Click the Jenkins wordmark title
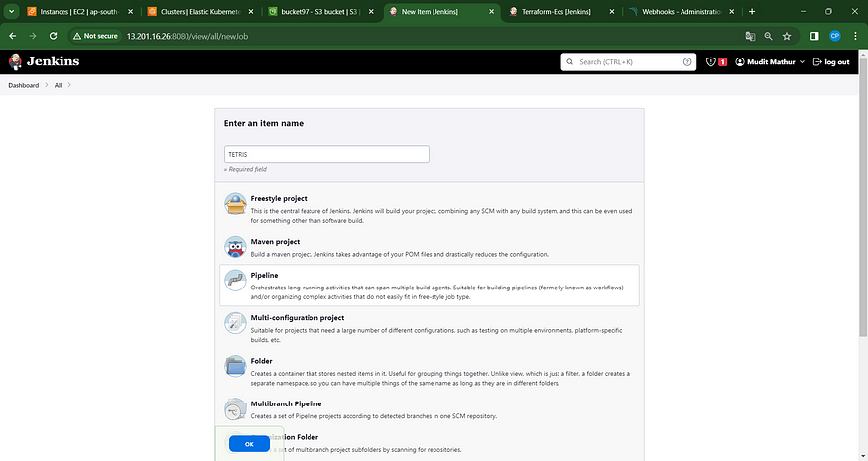The width and height of the screenshot is (868, 461). coord(54,61)
